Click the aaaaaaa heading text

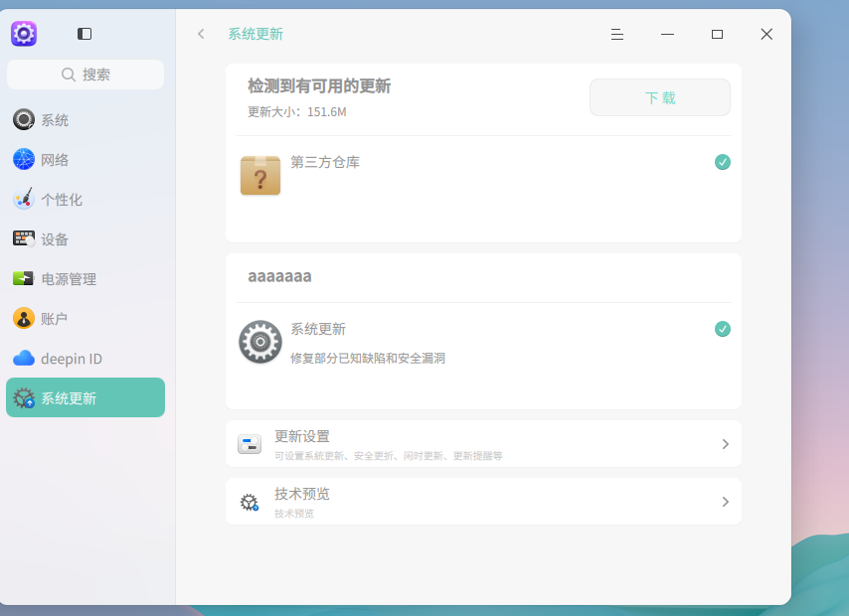point(279,276)
